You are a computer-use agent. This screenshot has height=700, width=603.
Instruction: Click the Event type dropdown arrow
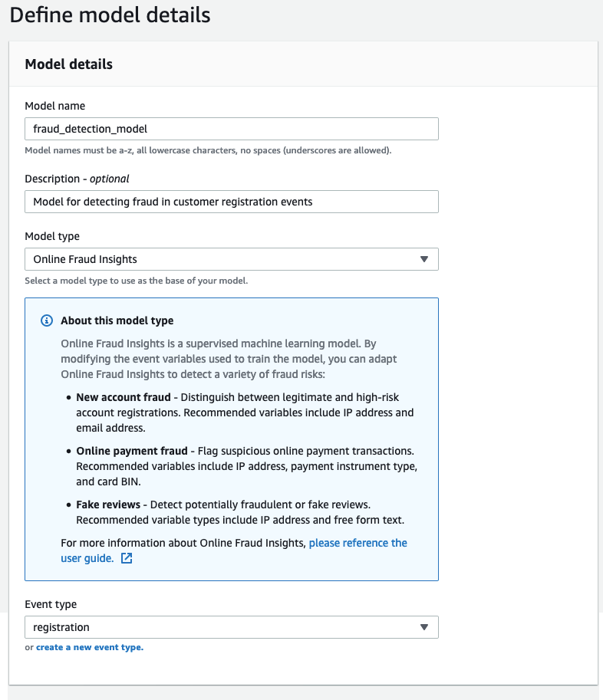pyautogui.click(x=424, y=627)
